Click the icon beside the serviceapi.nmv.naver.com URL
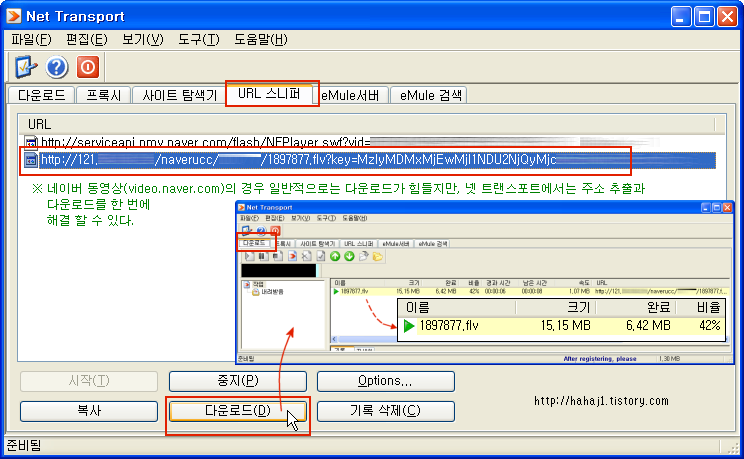 31,142
